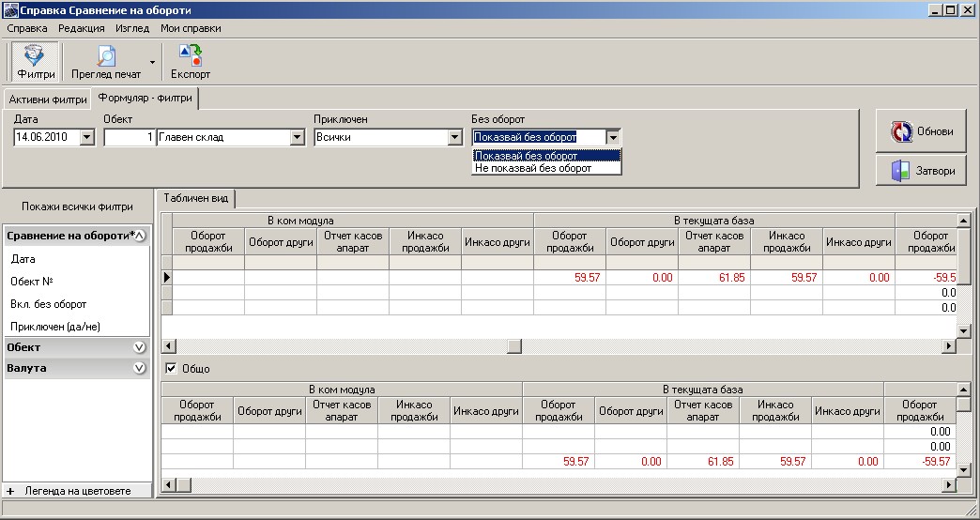
Task: Click -59.57 cell in totals table
Action: pyautogui.click(x=919, y=461)
